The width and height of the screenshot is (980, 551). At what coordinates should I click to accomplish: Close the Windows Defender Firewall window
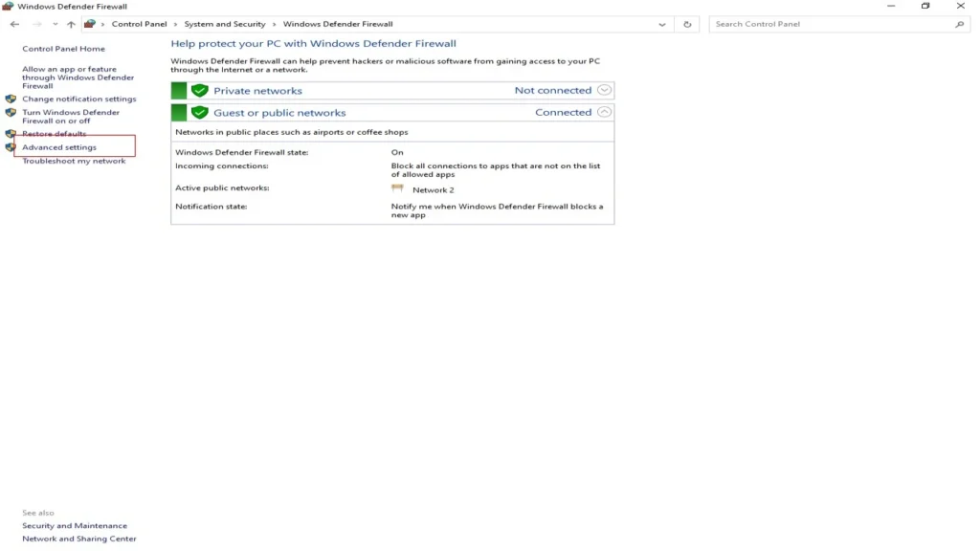(x=961, y=7)
